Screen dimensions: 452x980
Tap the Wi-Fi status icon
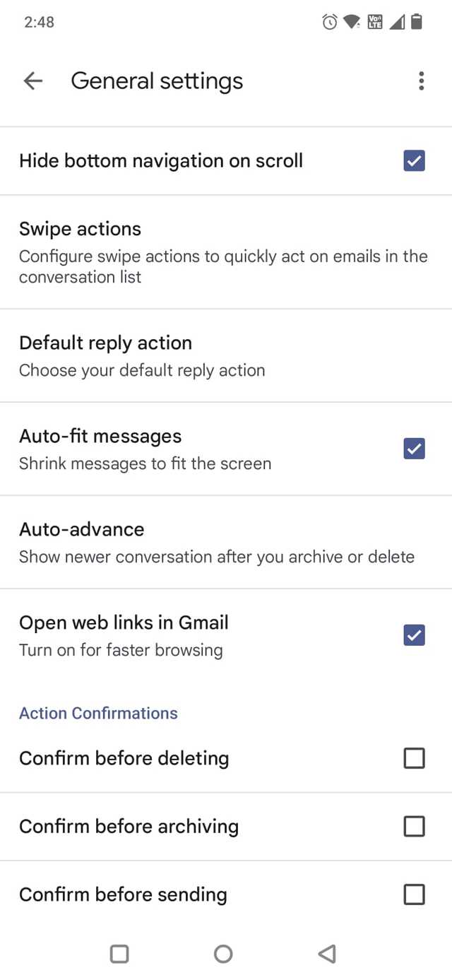pyautogui.click(x=352, y=22)
